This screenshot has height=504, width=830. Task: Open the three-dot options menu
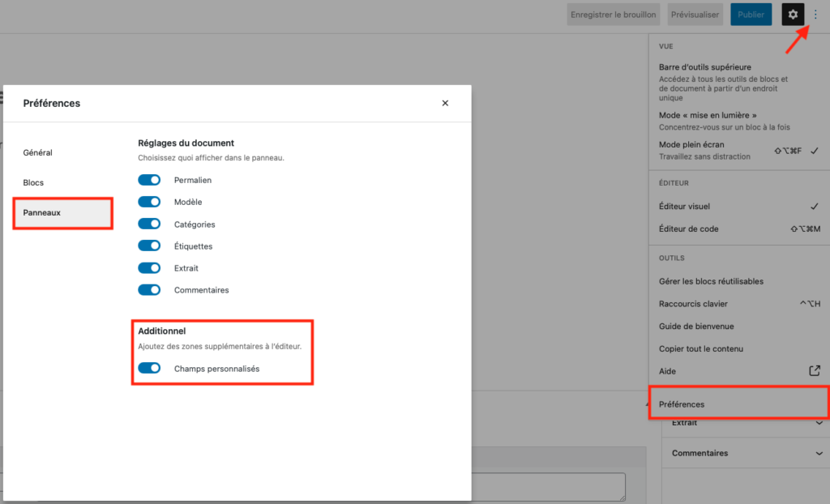click(x=815, y=14)
